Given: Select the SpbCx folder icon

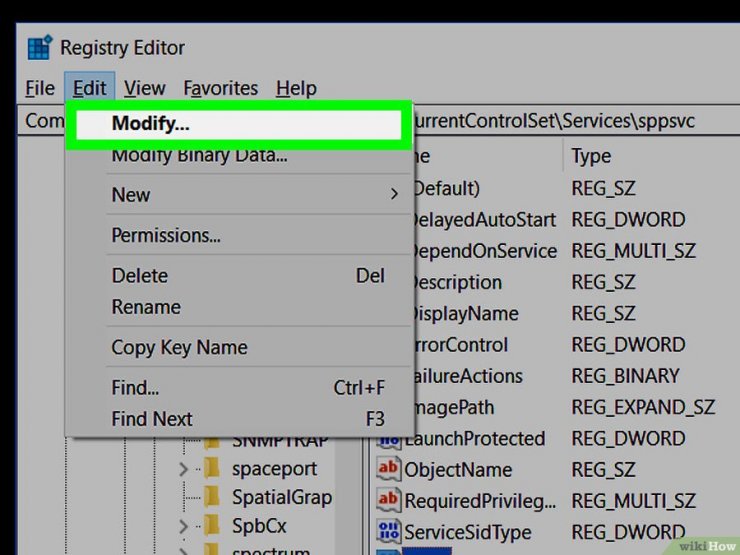Looking at the screenshot, I should click(x=212, y=525).
